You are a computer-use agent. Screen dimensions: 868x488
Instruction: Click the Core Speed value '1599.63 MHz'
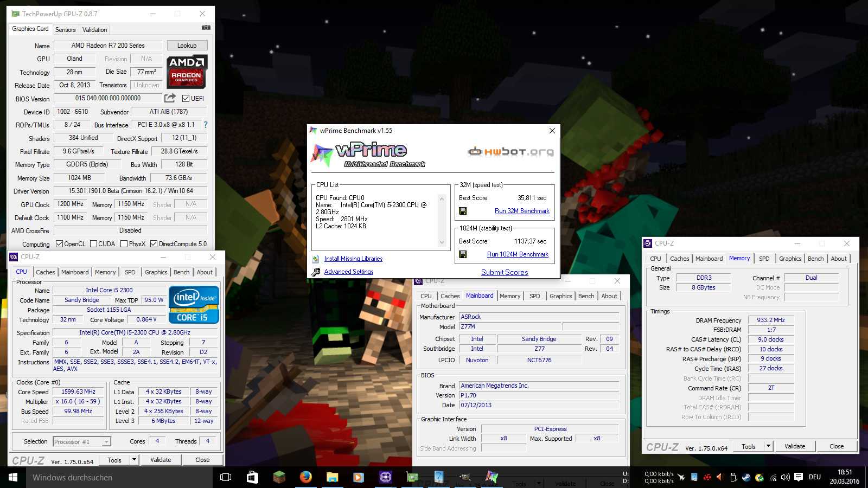[x=78, y=391]
